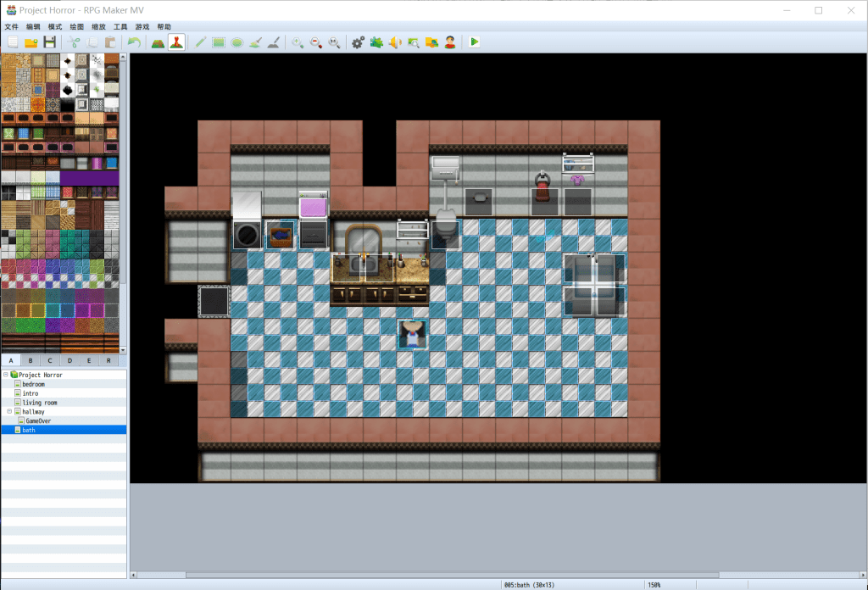Select the Rectangle drawing tool
This screenshot has height=590, width=868.
tap(219, 42)
